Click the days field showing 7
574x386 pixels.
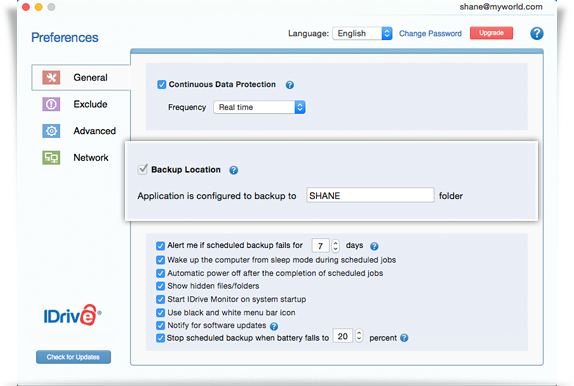(x=320, y=246)
